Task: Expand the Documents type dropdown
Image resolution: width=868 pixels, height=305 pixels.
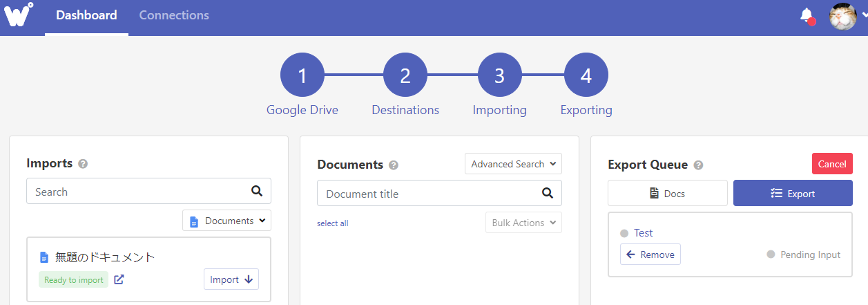Action: (x=227, y=221)
